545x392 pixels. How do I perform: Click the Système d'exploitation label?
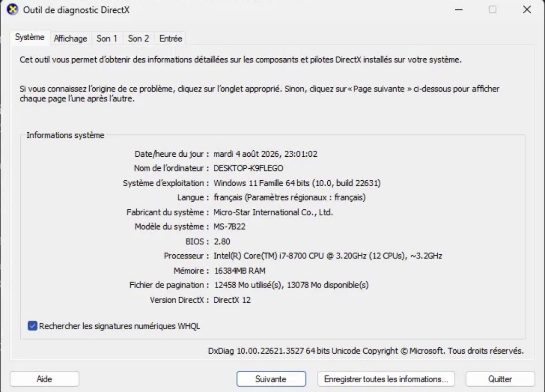coord(166,183)
